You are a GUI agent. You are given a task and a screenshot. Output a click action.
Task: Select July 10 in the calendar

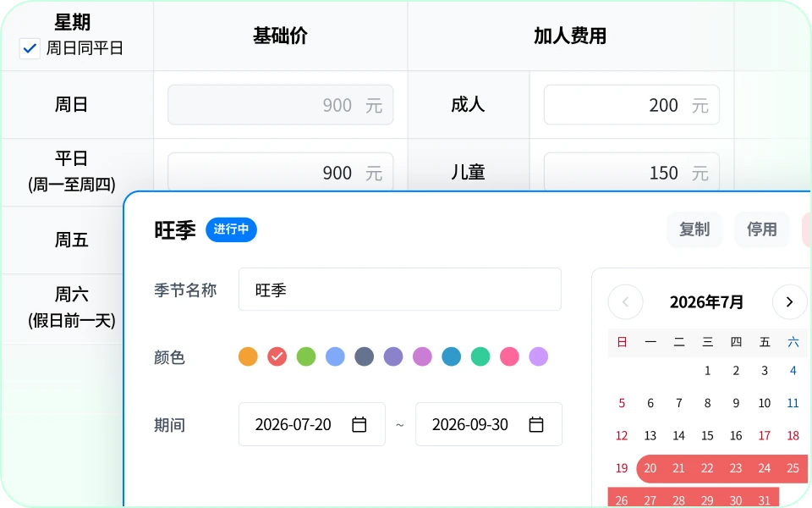765,403
